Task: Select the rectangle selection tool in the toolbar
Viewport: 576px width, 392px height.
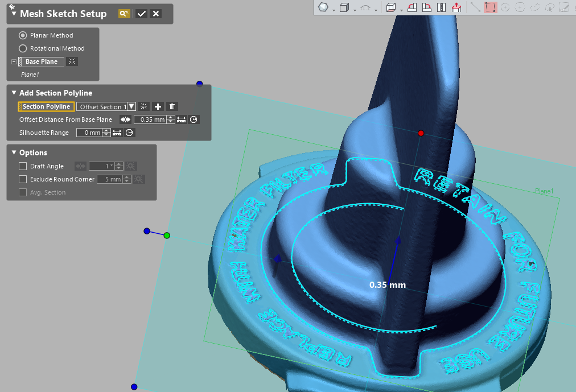Action: [x=489, y=7]
